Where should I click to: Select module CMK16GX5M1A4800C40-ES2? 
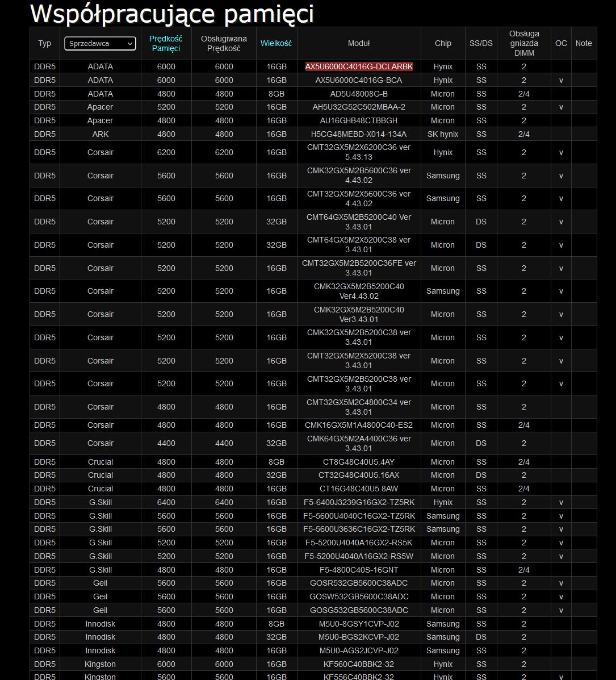pyautogui.click(x=359, y=425)
